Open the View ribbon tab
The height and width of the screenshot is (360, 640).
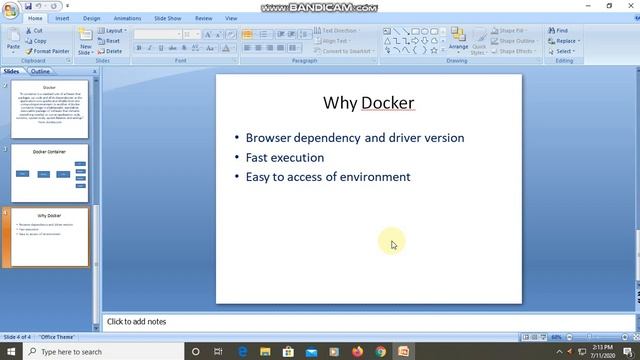231,18
